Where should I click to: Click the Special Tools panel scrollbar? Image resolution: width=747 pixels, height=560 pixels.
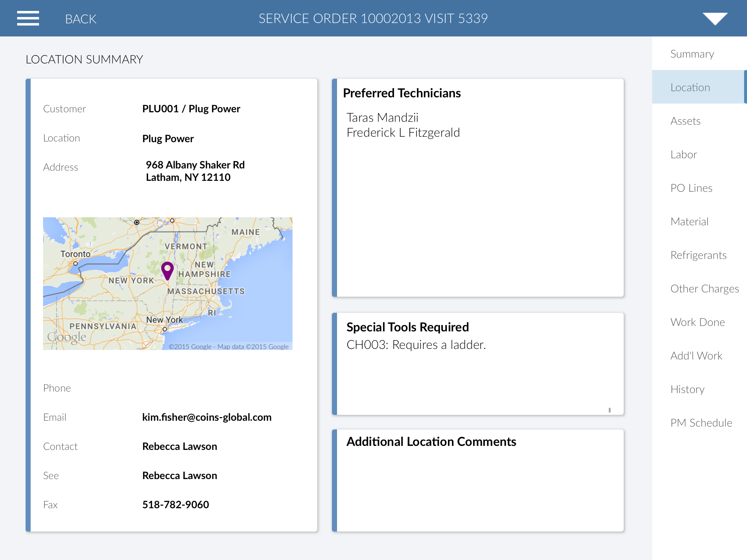(609, 410)
